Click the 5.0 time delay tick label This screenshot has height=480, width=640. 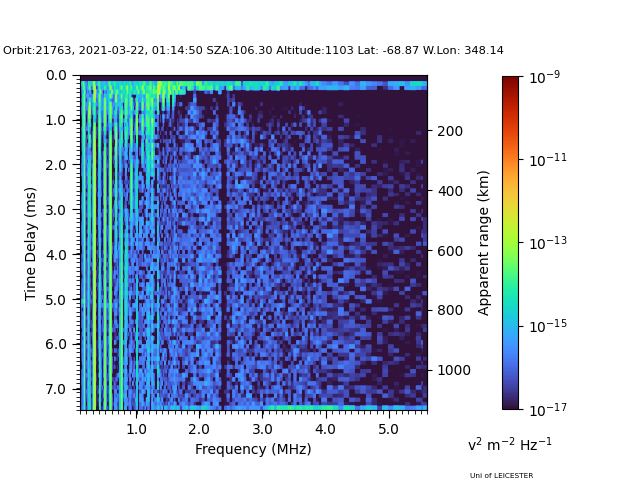56,300
